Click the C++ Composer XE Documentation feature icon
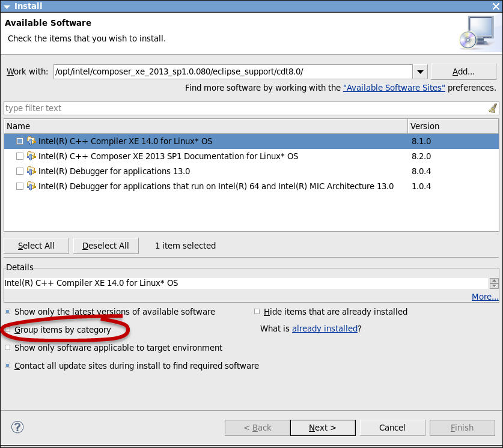 (31, 156)
